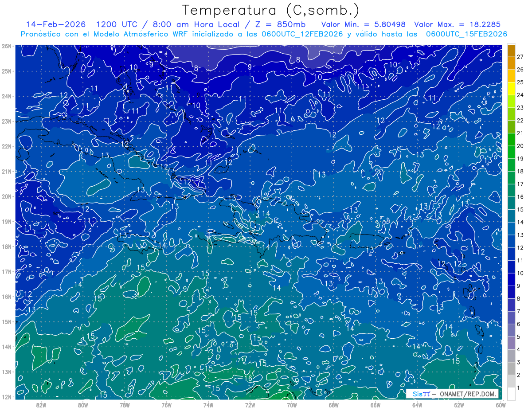This screenshot has width=532, height=411.
Task: Click the title "Temperatura (C,somb.)"
Action: click(x=271, y=10)
